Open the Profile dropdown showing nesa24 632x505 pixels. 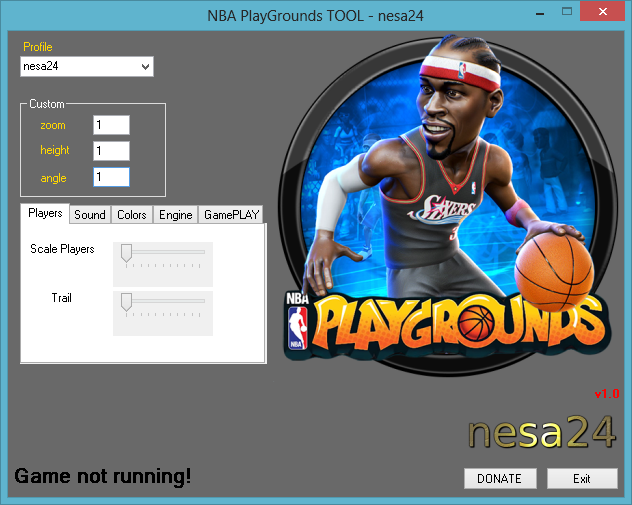coord(87,67)
